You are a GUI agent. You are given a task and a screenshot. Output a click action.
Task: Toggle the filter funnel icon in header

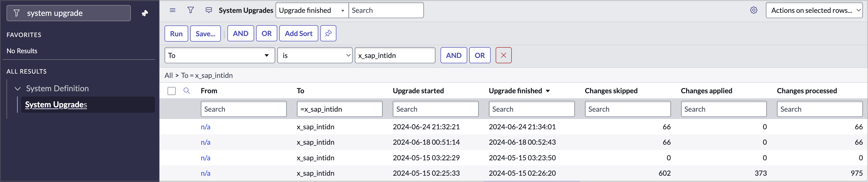pyautogui.click(x=190, y=10)
